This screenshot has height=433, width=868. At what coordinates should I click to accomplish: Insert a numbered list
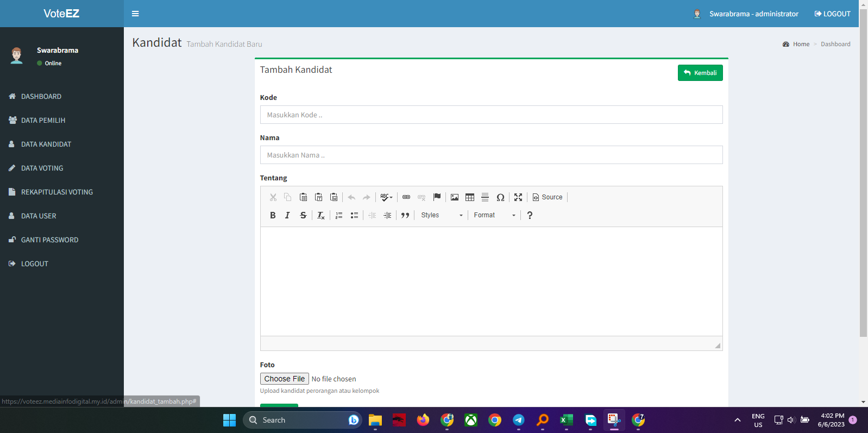coord(339,215)
